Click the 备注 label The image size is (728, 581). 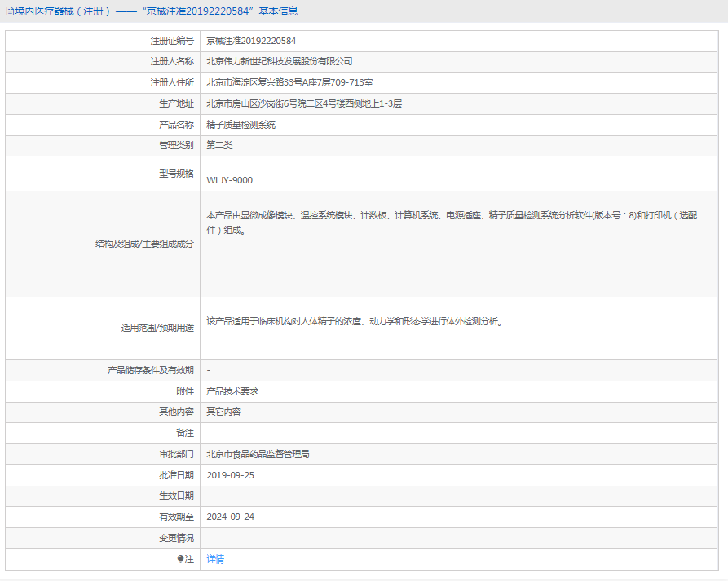185,433
